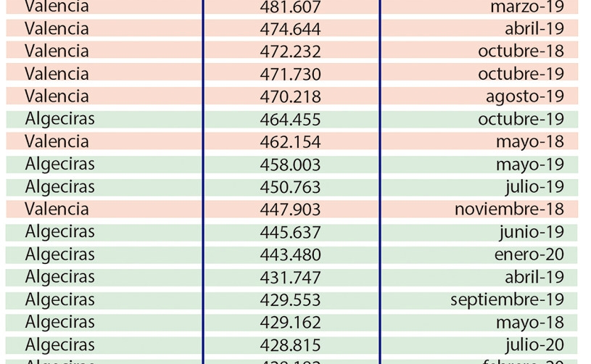Click the agosto-19 date cell
This screenshot has height=364, width=591.
point(525,97)
